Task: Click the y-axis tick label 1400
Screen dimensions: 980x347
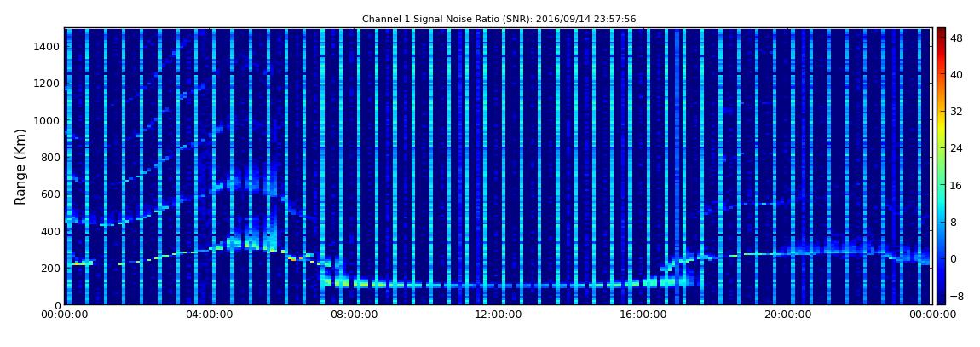Action: (x=48, y=46)
